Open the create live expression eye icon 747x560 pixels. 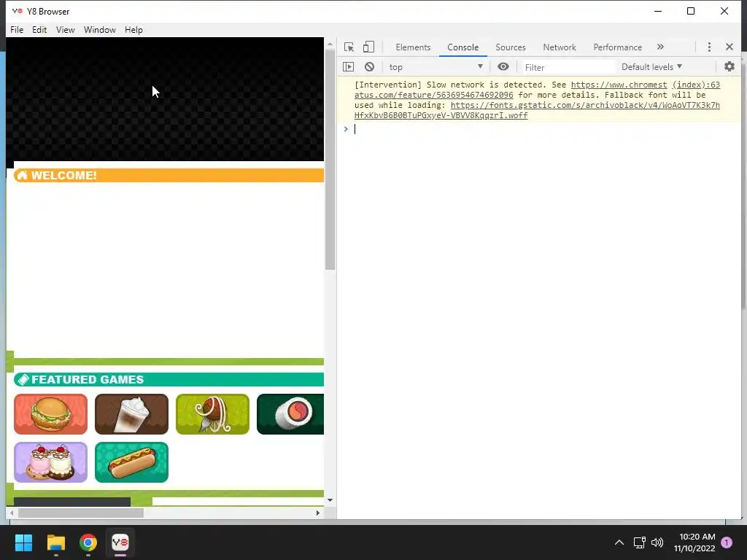[503, 66]
